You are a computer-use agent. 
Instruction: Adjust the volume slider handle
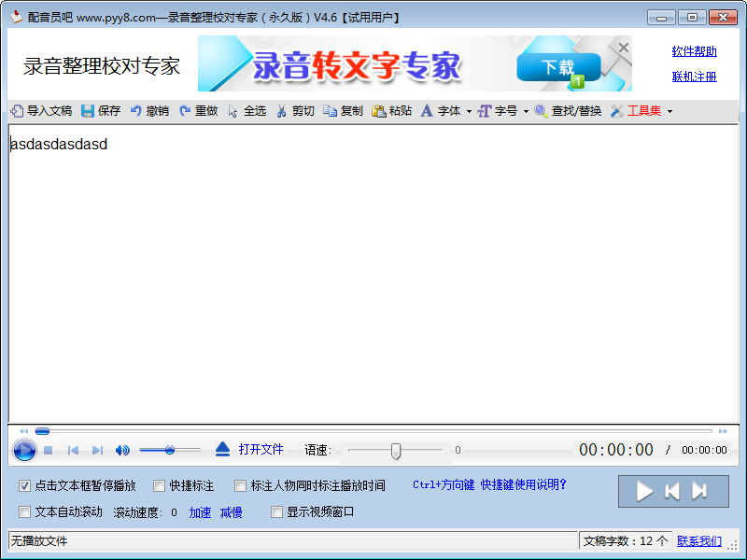[x=170, y=450]
